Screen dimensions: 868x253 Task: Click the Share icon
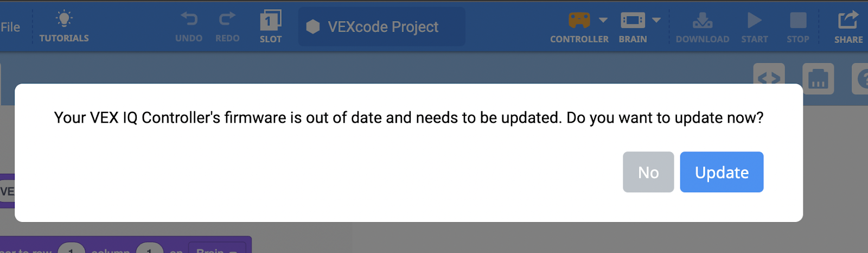[848, 21]
